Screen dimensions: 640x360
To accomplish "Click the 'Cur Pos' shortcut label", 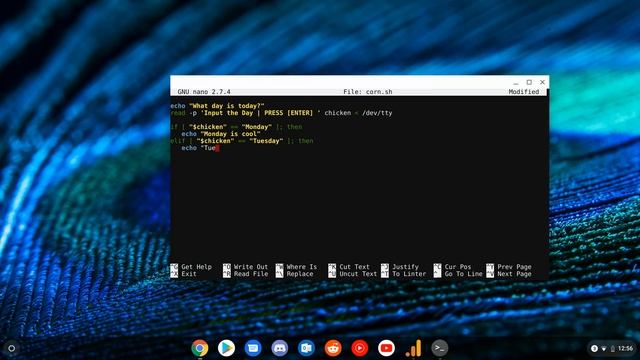I will (458, 267).
